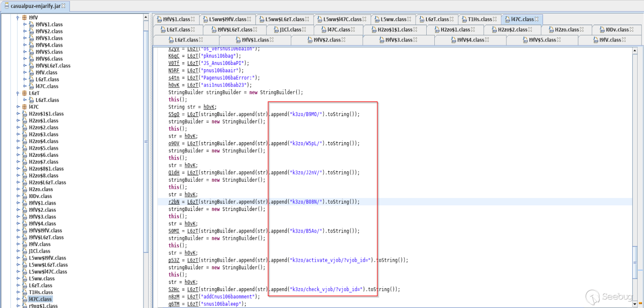Click the class icon next to T1Hs.class in tree

point(25,292)
